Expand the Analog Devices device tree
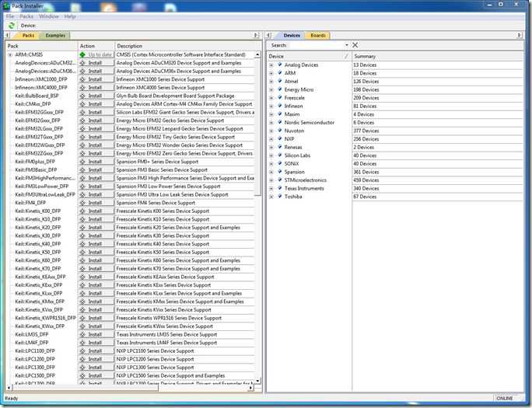 click(271, 65)
